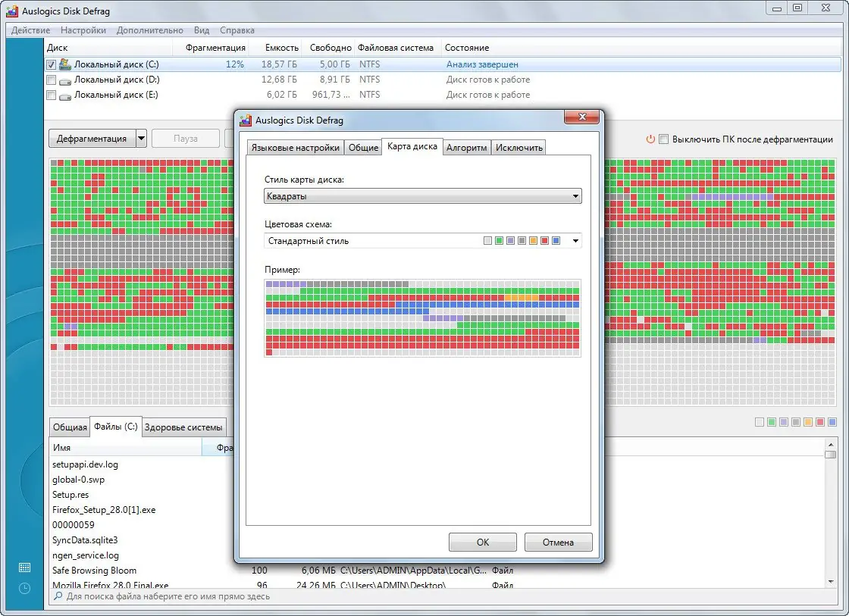Click the Файловая система column header
The width and height of the screenshot is (849, 616).
398,48
